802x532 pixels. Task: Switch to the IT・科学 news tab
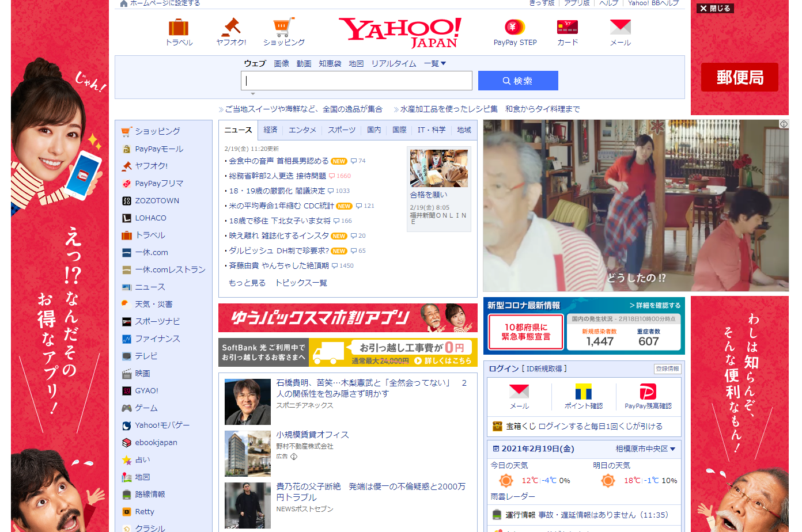[432, 130]
